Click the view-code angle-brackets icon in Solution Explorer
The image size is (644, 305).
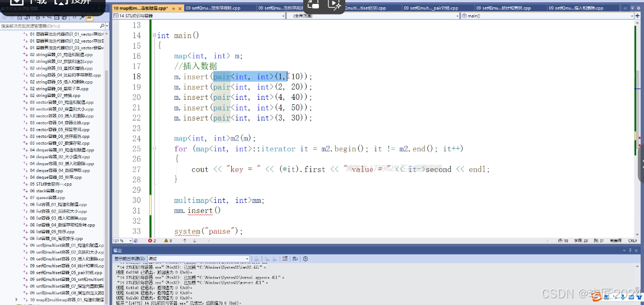coord(75,17)
